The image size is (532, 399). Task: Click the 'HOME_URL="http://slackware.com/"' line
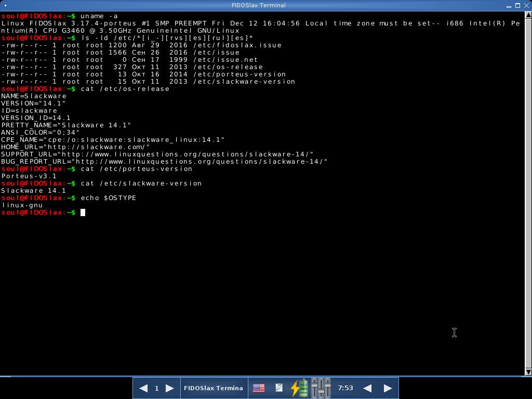[x=75, y=147]
